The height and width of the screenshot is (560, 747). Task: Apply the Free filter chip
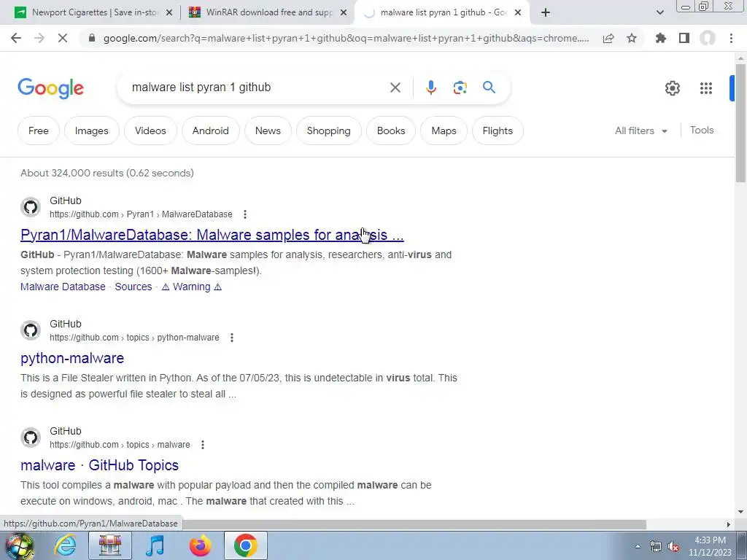tap(39, 131)
